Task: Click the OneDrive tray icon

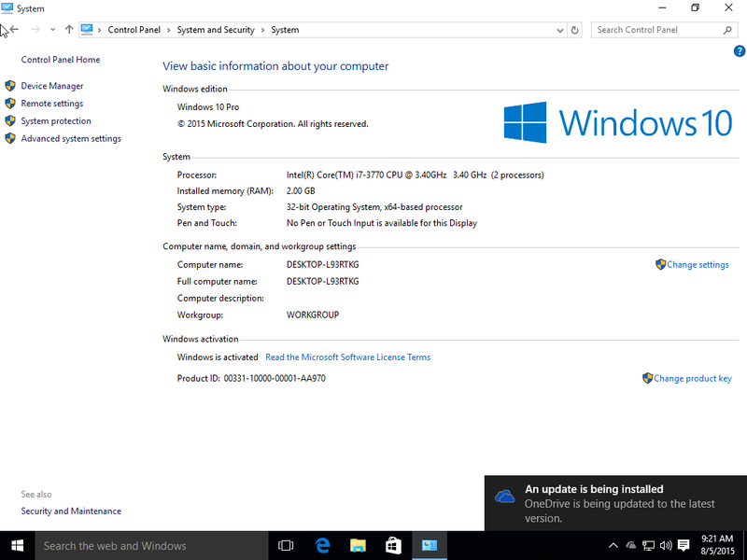Action: 631,546
